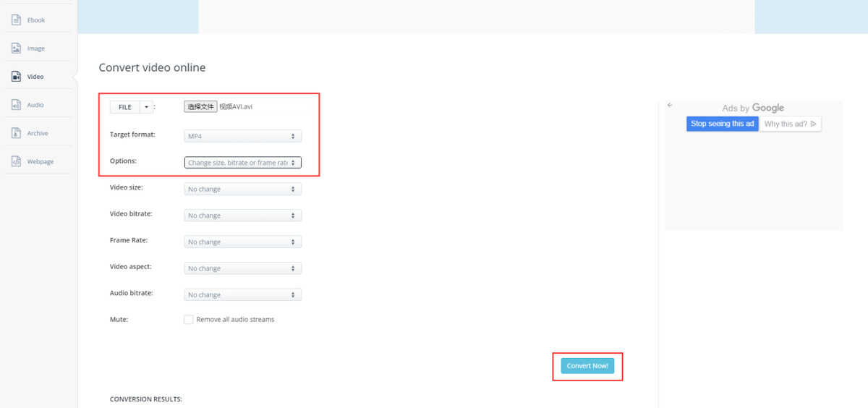
Task: Click the choose file button
Action: (200, 106)
